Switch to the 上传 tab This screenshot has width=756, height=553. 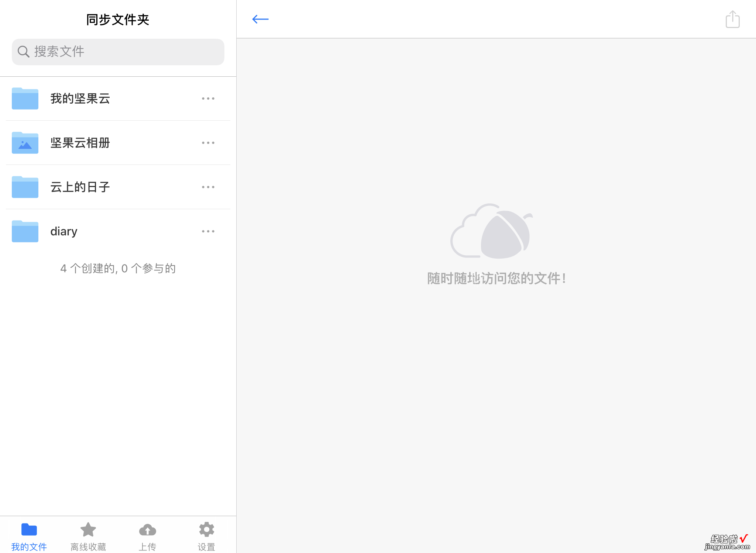[x=147, y=537]
